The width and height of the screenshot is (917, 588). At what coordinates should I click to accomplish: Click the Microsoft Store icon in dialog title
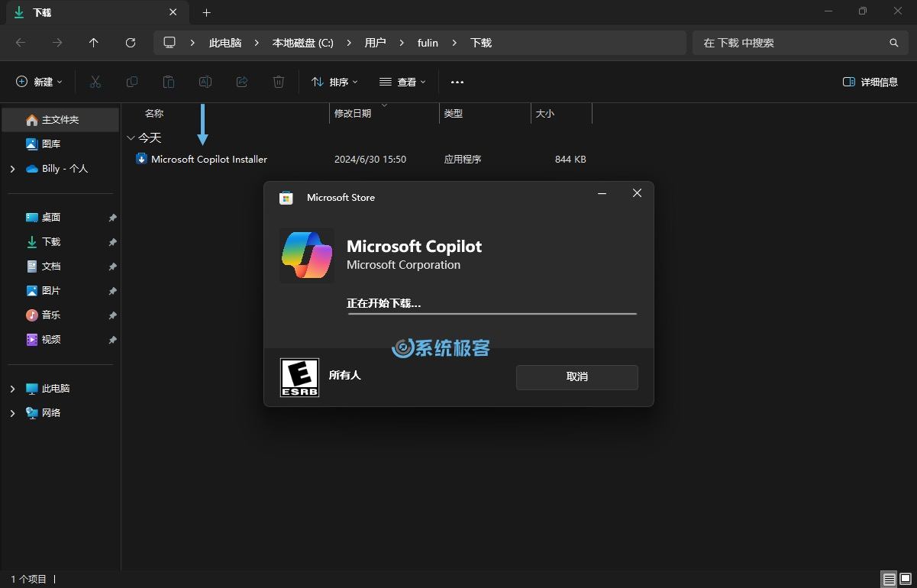(286, 198)
